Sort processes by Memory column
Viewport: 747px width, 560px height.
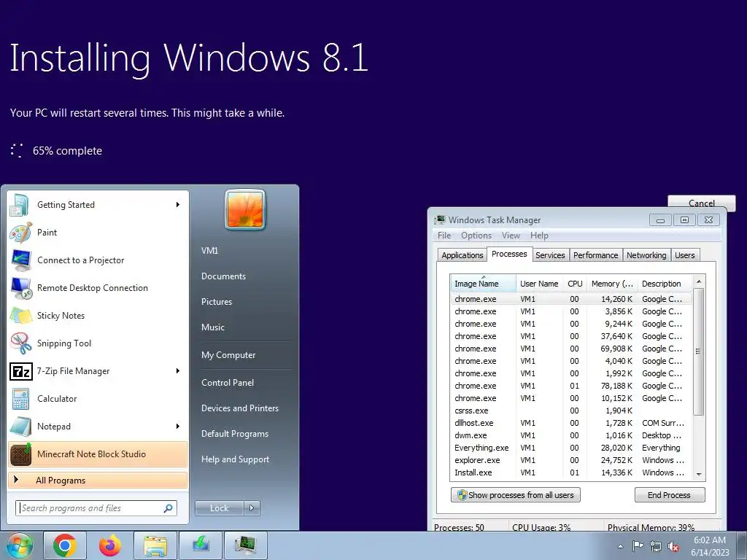coord(612,284)
